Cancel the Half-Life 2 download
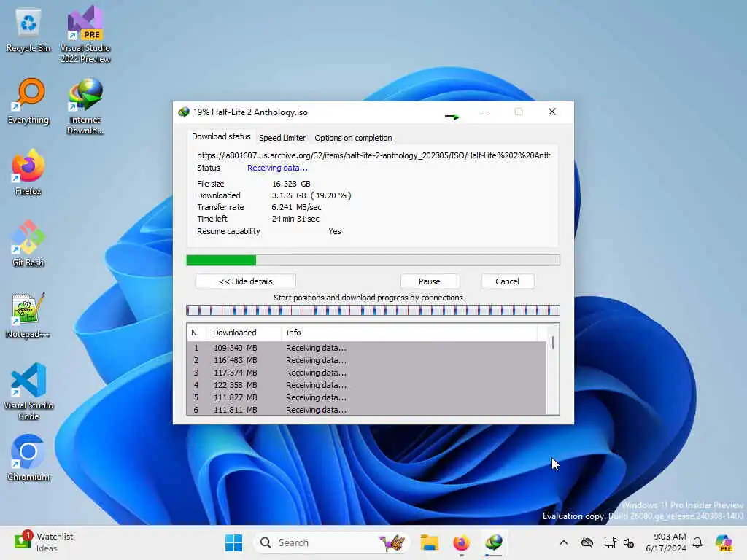 click(508, 281)
